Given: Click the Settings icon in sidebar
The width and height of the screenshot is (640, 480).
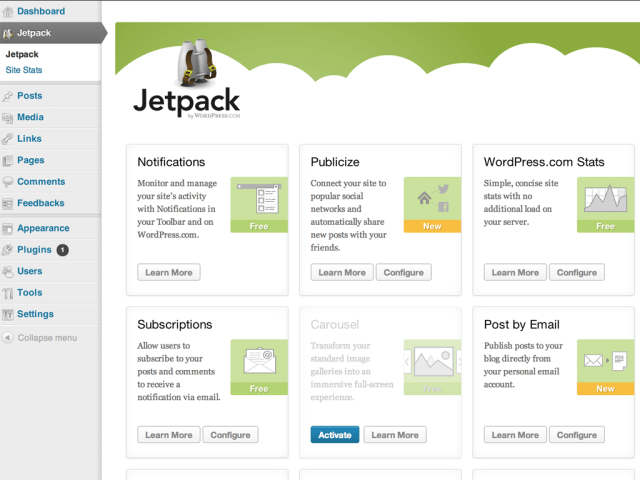Looking at the screenshot, I should point(8,314).
